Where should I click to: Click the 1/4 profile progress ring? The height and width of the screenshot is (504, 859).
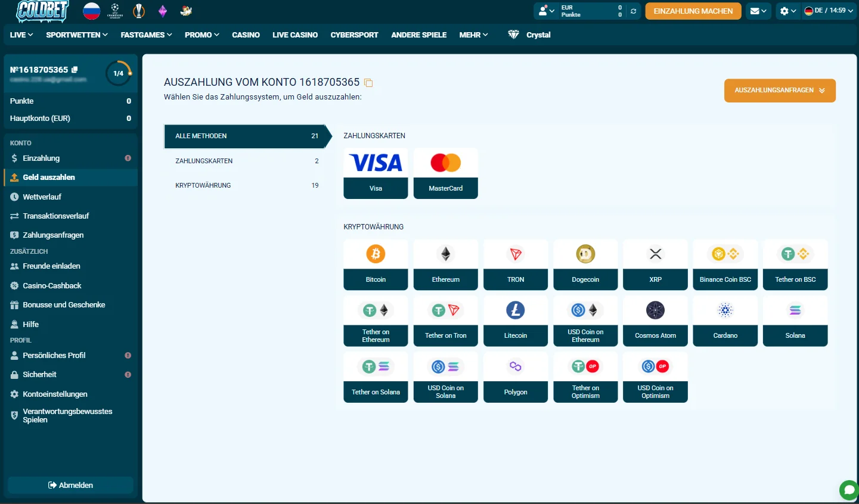pos(119,73)
